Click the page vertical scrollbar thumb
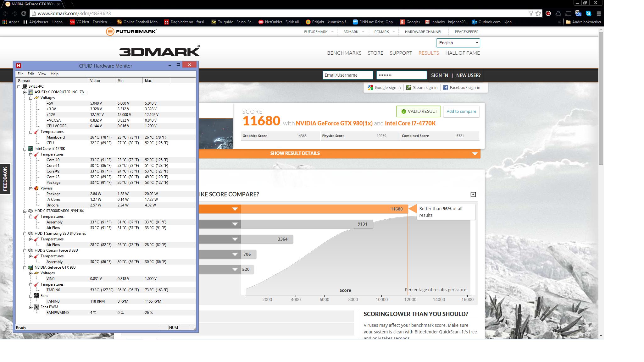 point(601,98)
